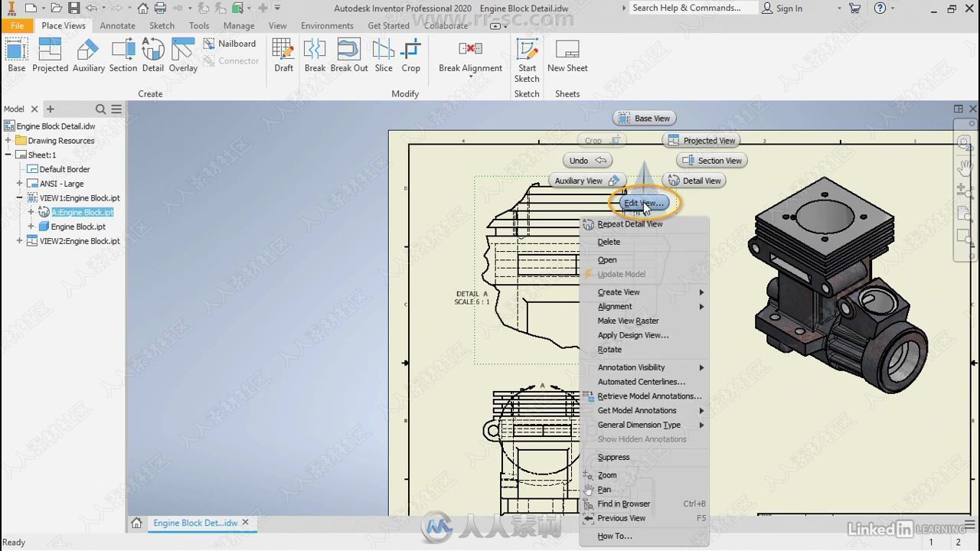Open the File menu
Screen dimensions: 980x551
click(x=17, y=25)
